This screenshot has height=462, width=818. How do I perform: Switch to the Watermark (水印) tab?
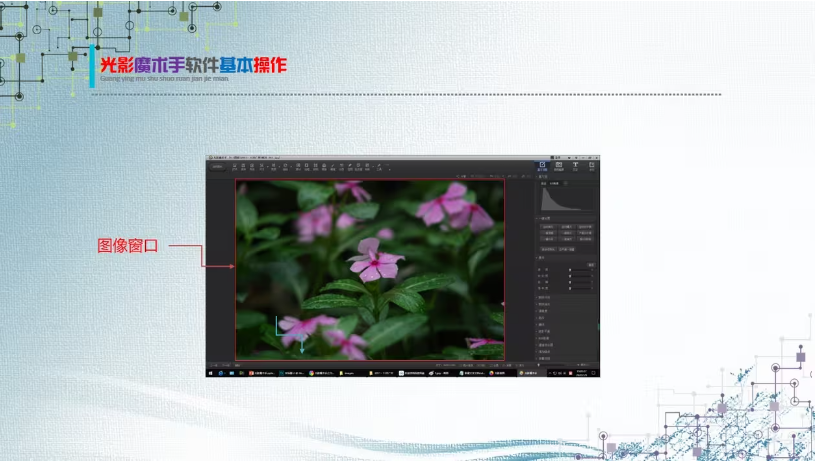click(592, 166)
